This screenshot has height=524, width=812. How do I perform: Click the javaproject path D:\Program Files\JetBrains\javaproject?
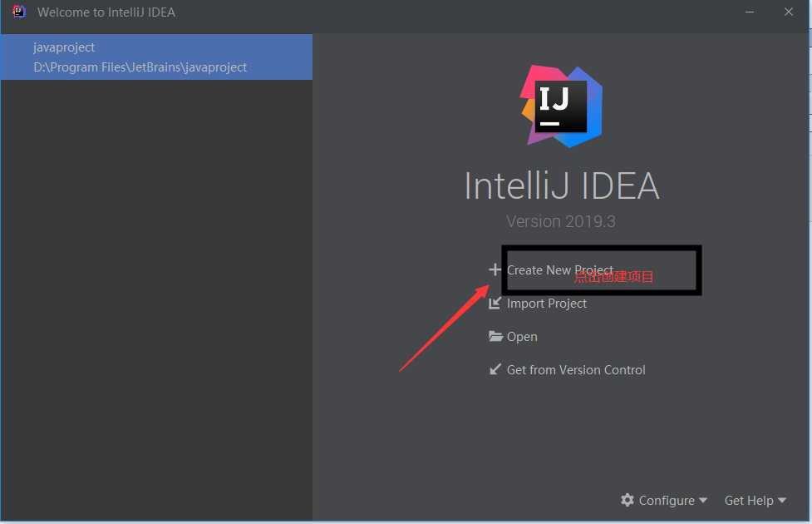(140, 67)
